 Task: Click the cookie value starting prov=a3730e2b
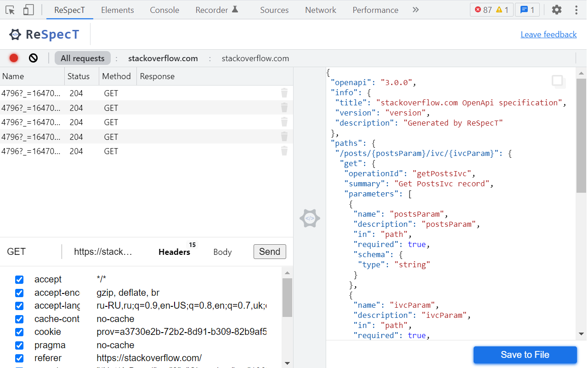pyautogui.click(x=181, y=332)
